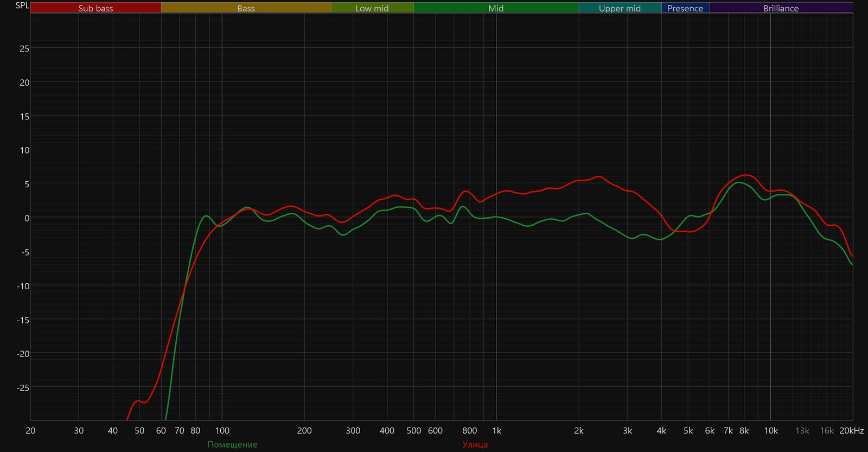Viewport: 868px width, 452px height.
Task: Select the Mid frequency band header
Action: 496,8
